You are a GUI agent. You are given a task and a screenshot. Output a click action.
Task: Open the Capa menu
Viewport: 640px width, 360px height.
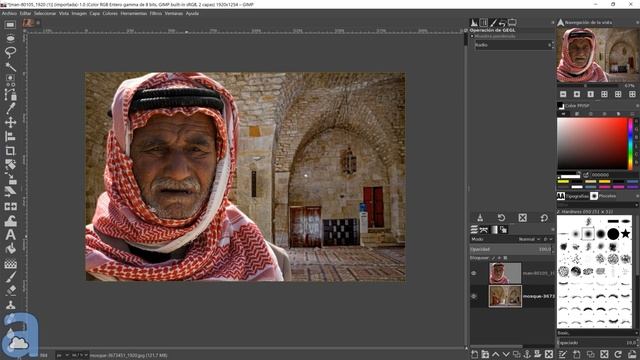[x=95, y=13]
